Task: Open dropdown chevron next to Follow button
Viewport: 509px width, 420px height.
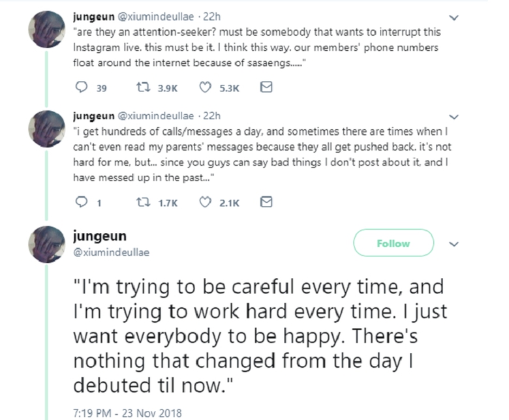Action: pyautogui.click(x=455, y=244)
